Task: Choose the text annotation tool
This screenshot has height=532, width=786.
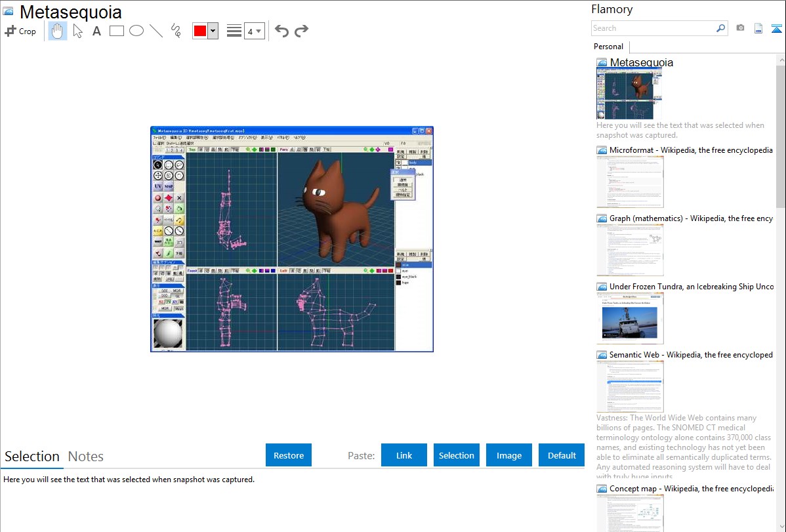Action: [x=96, y=31]
